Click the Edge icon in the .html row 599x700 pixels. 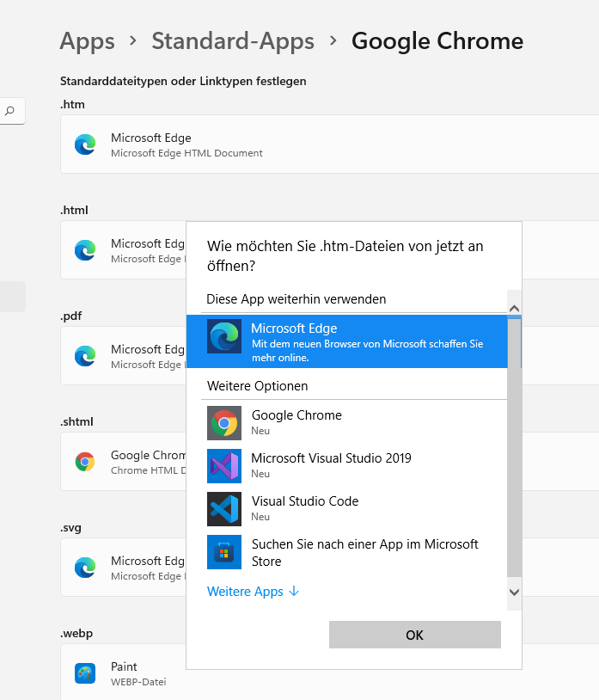[85, 250]
